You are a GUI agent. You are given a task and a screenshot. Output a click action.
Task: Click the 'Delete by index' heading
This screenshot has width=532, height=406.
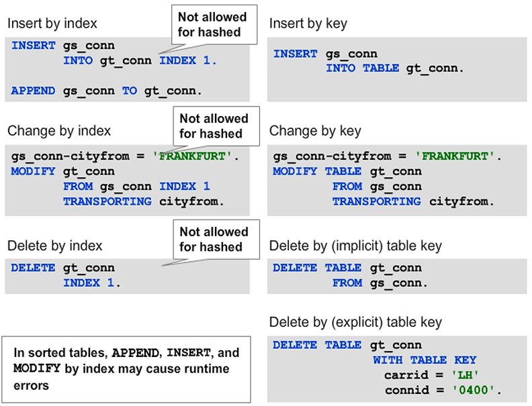pos(55,245)
